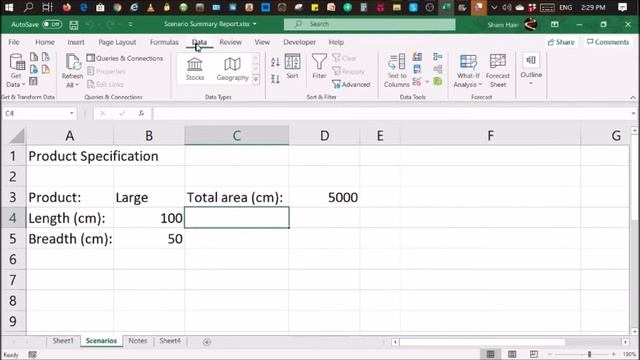Collapse the ribbon with the chevron

[x=633, y=98]
